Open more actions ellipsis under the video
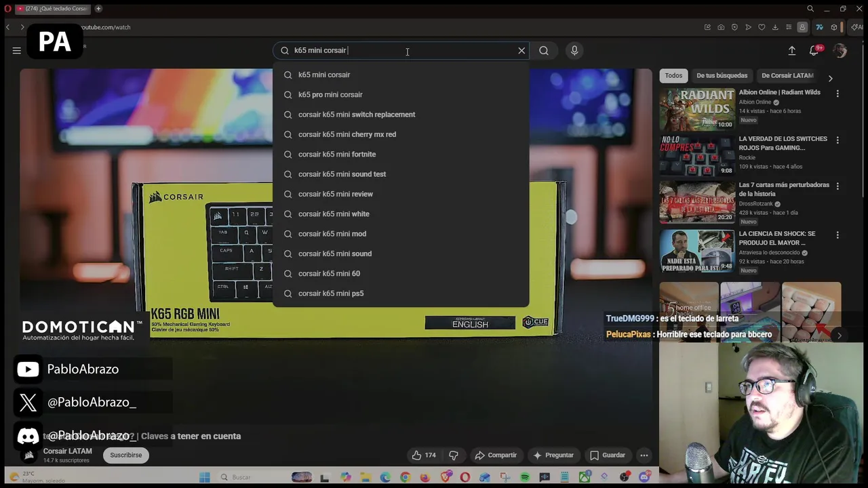 coord(644,455)
